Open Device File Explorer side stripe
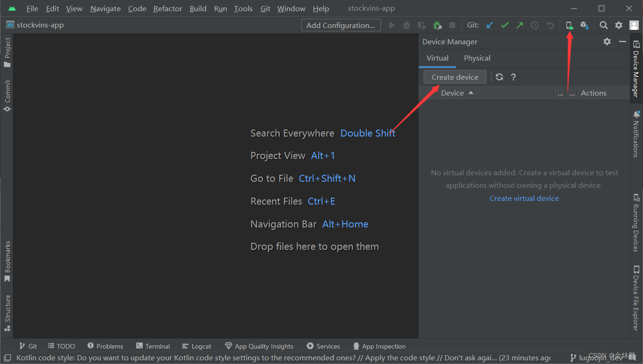 coord(636,298)
